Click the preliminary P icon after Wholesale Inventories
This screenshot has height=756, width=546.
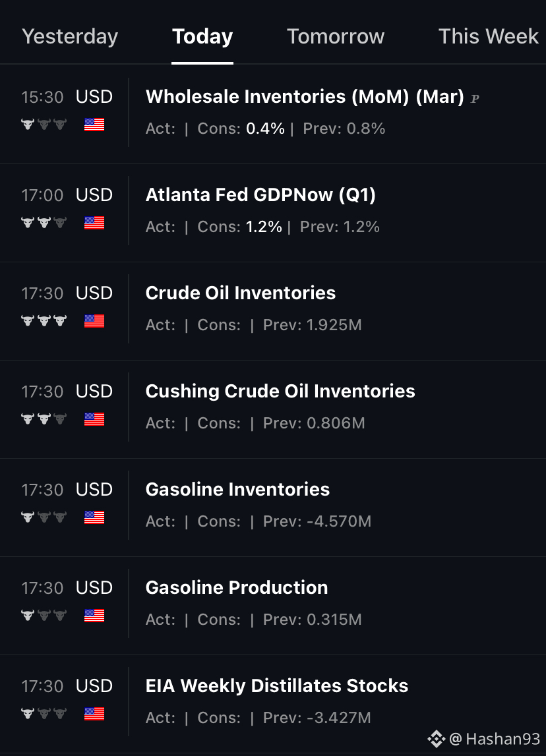tap(475, 99)
